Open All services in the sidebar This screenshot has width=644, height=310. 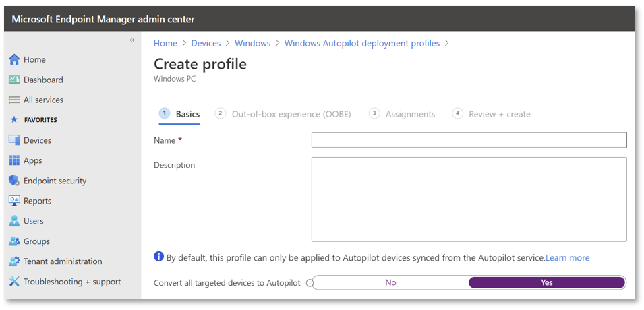(x=43, y=100)
